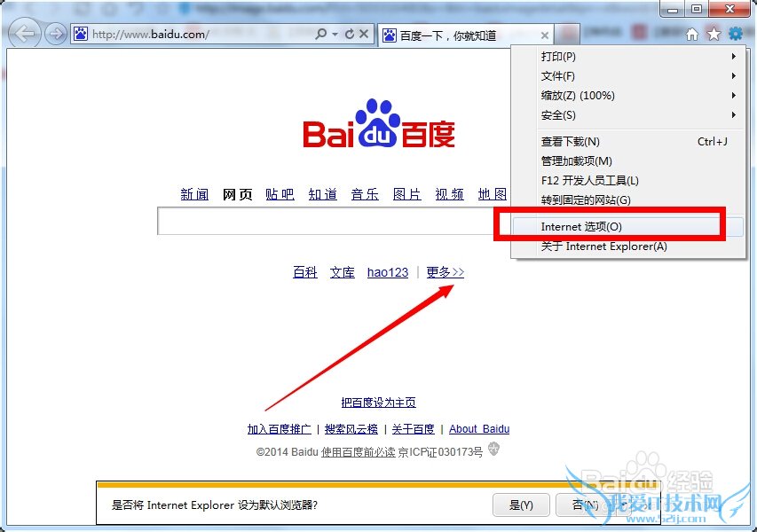
Task: Refresh the page with reload icon
Action: pos(350,34)
